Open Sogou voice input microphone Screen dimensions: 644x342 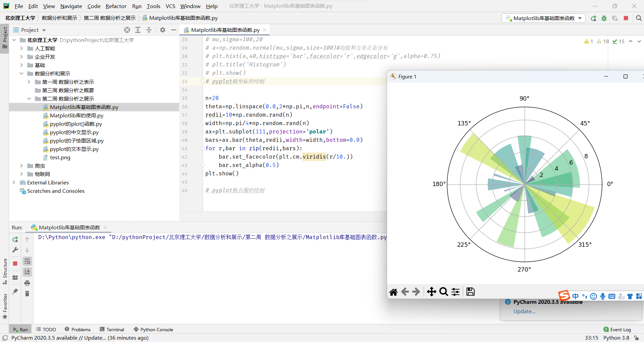(603, 296)
